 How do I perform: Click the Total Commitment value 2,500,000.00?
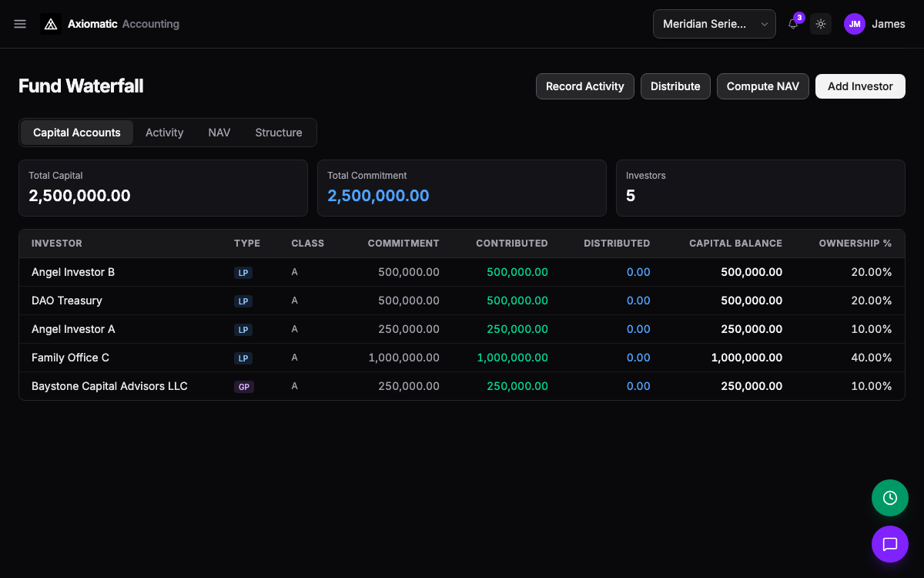[x=378, y=196]
